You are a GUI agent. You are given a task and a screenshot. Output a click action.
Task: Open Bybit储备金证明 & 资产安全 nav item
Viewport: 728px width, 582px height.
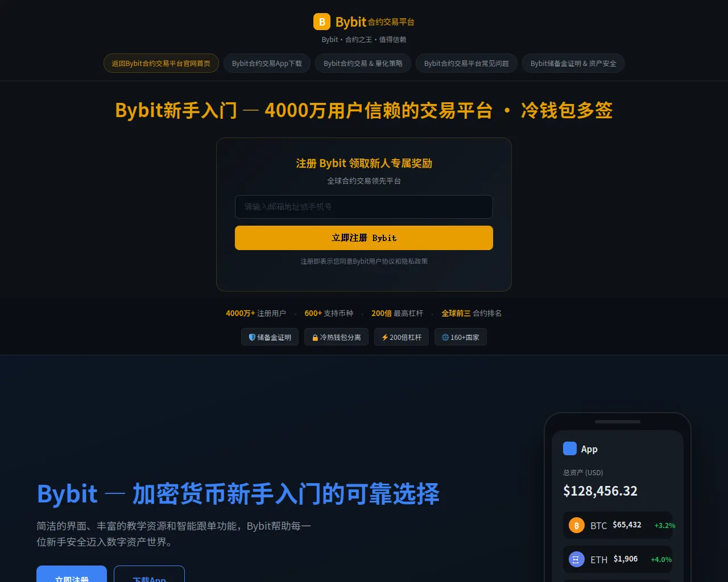(x=573, y=63)
